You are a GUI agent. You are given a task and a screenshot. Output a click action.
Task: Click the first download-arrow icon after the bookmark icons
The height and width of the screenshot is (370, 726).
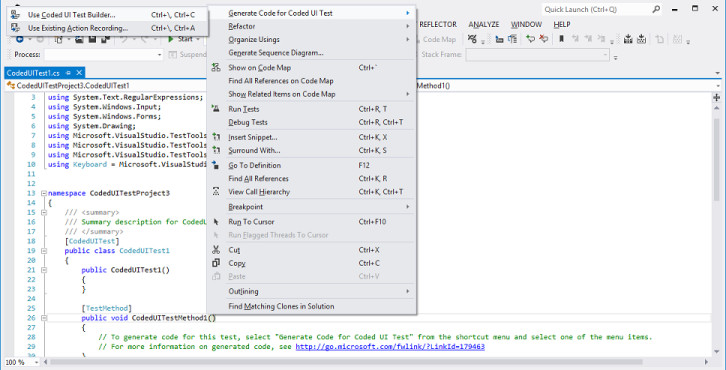[x=628, y=39]
